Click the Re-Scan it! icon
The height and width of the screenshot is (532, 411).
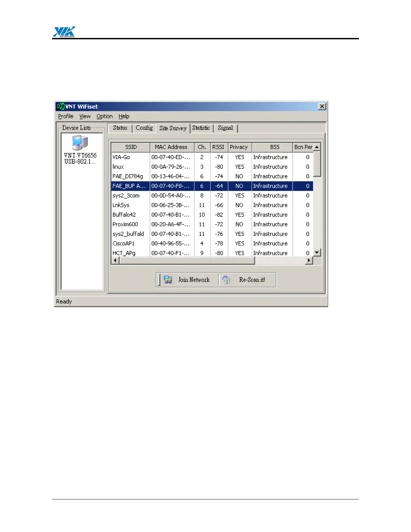(x=227, y=280)
